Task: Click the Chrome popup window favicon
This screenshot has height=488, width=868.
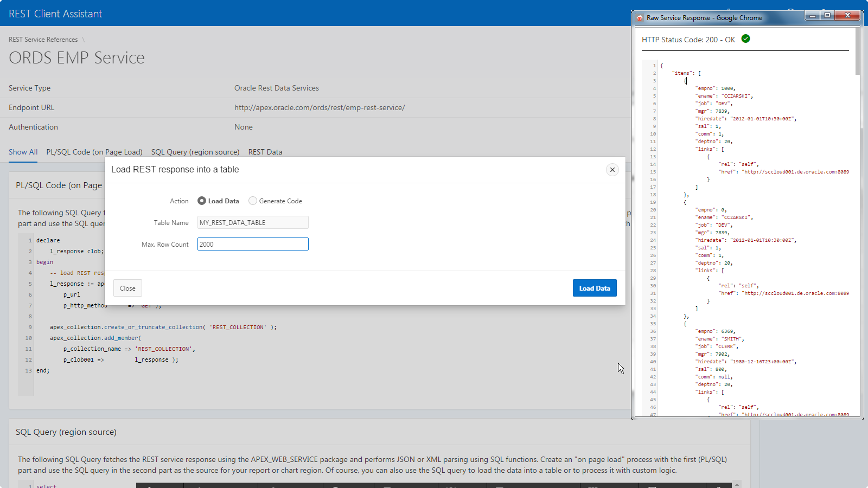Action: (640, 18)
